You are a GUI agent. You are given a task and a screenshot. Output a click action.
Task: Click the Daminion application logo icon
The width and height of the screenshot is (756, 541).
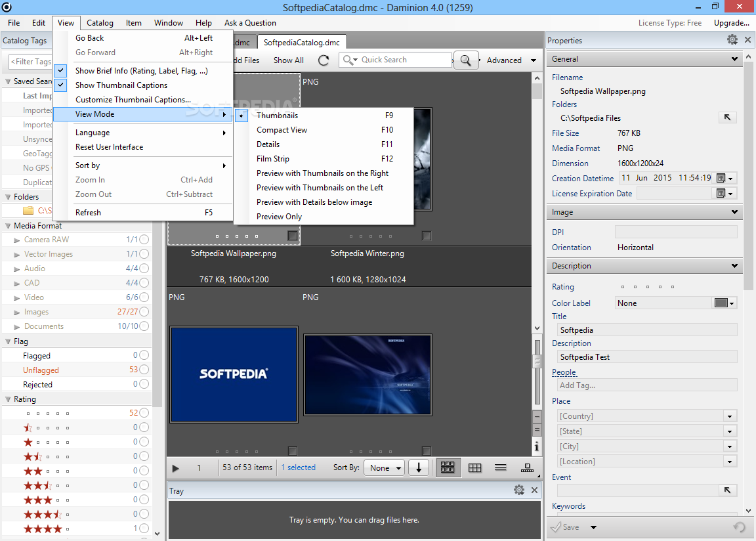point(7,7)
